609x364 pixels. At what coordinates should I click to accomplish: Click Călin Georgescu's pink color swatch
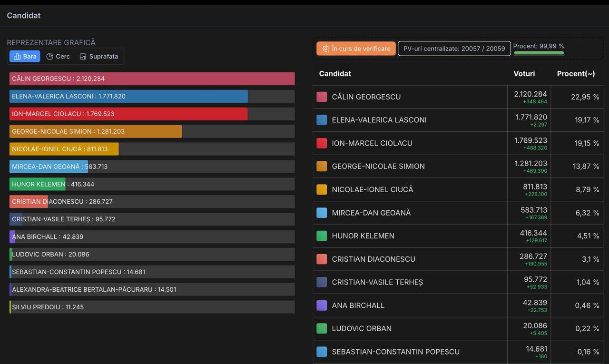tap(322, 97)
